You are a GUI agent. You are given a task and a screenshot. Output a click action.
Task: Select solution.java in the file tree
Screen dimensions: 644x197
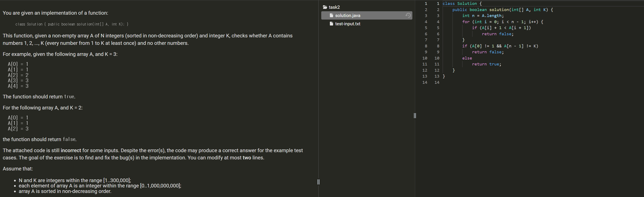coord(347,15)
